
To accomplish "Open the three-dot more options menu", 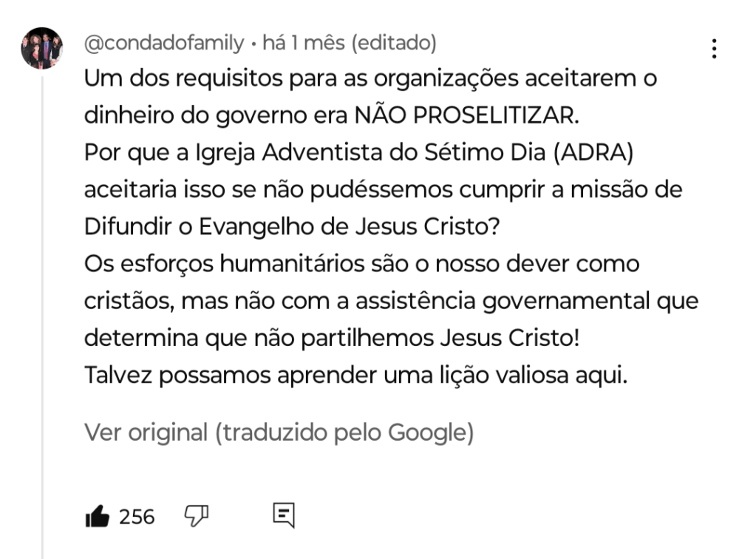I will click(714, 49).
